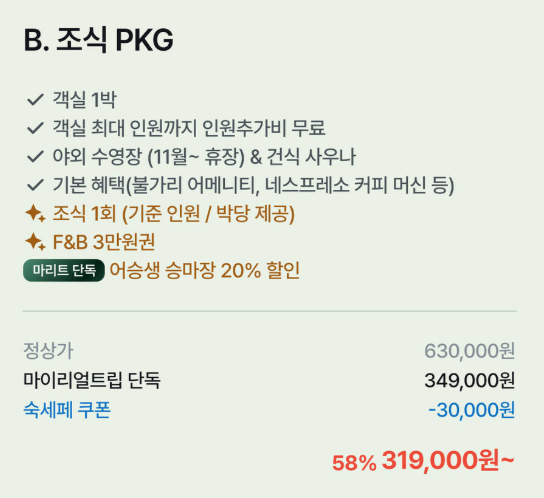Click sparkle icon beside 조식 1회
Screen dimensions: 544x498
click(x=35, y=213)
